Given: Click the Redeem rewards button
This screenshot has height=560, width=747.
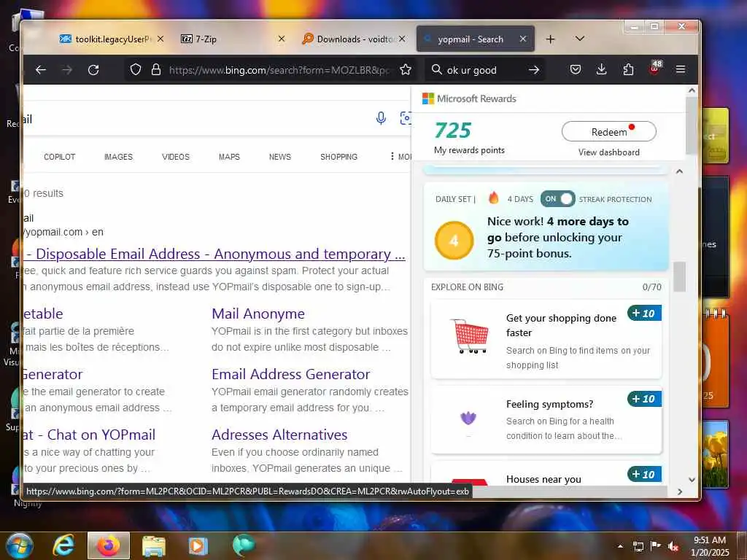Looking at the screenshot, I should pos(609,131).
